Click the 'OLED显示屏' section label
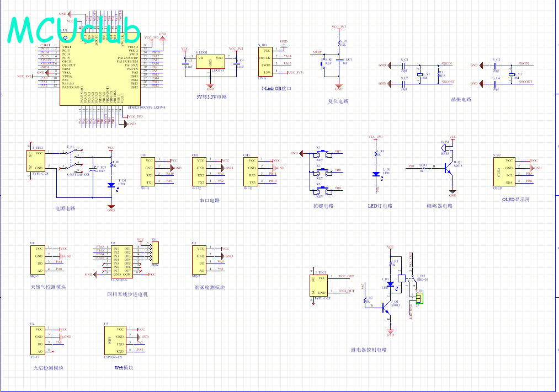Viewport: 559px width, 392px height. click(x=516, y=200)
